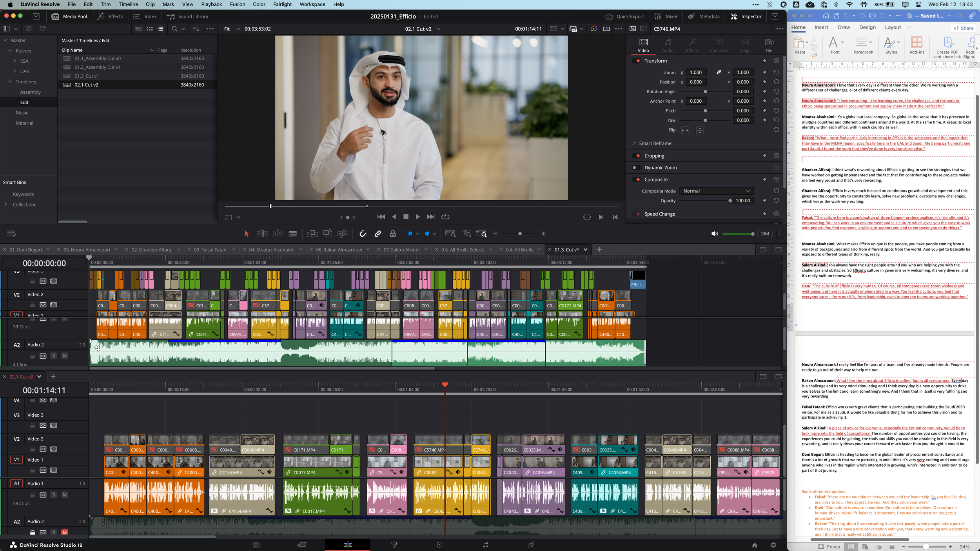Open Styles gallery in Word window

(891, 45)
